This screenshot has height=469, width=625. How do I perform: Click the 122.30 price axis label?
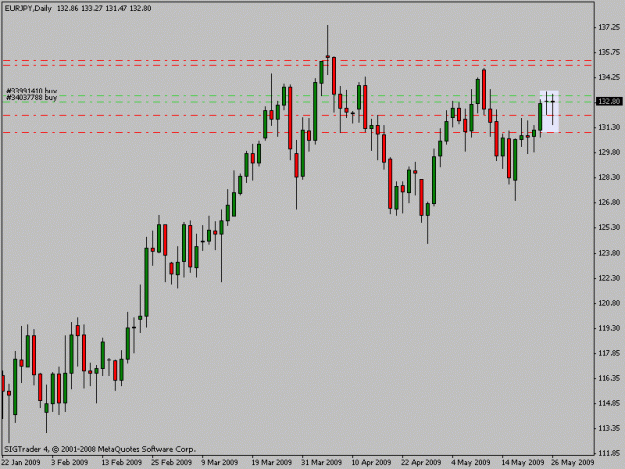pos(609,278)
